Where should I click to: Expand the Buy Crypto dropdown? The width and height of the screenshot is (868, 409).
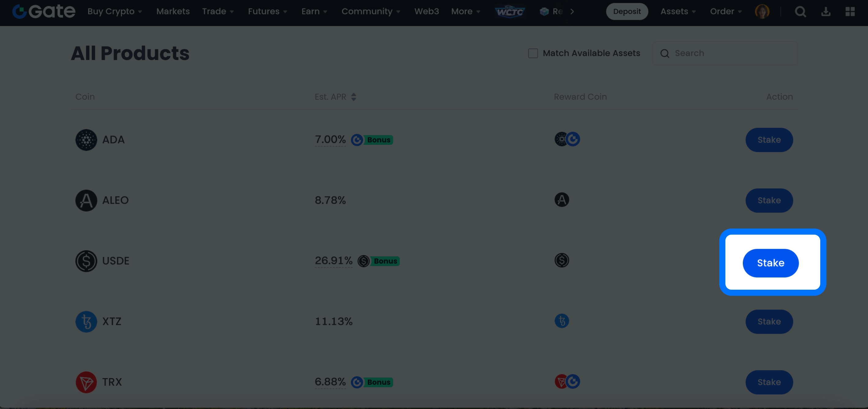point(114,11)
